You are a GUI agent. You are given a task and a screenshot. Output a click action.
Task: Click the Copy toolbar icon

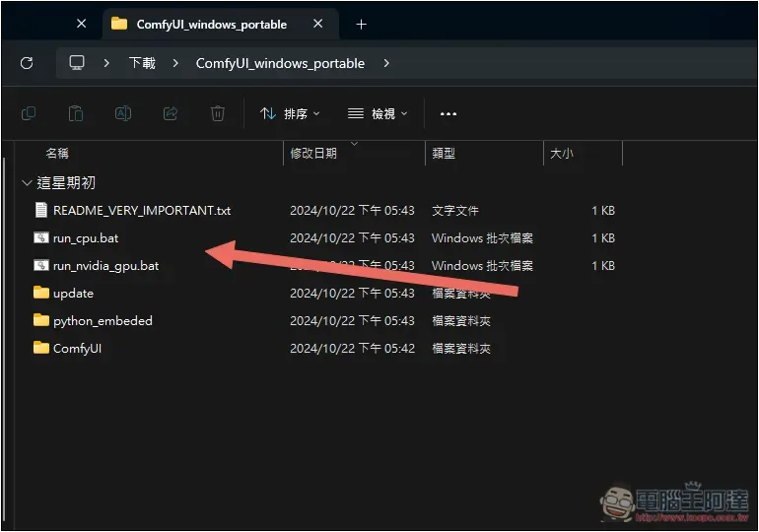29,113
